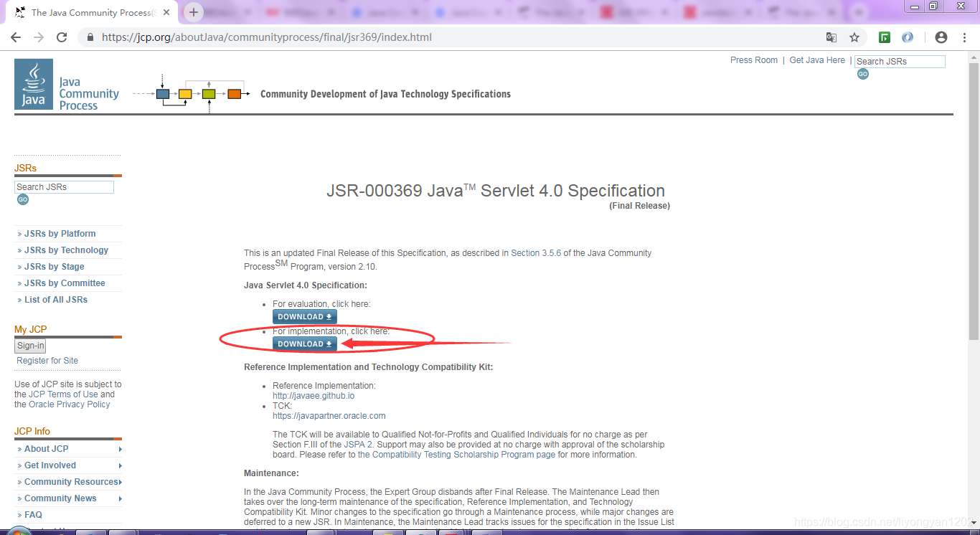Click the My JCP sidebar heading
980x535 pixels.
(x=31, y=329)
